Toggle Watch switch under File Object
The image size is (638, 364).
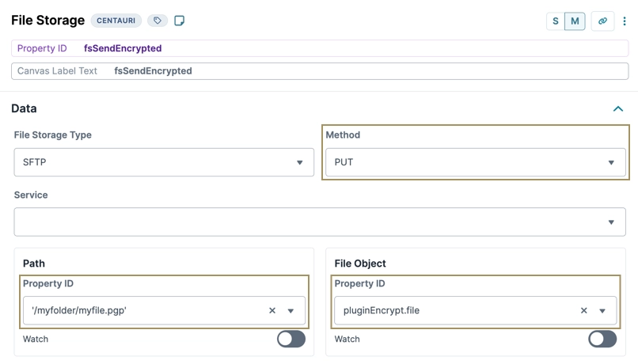[602, 339]
